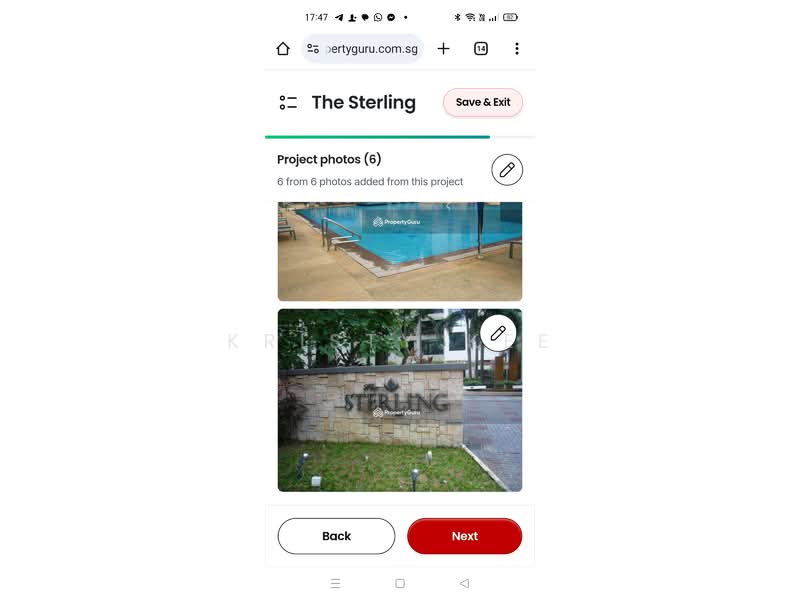Open the browser three-dot menu
The height and width of the screenshot is (600, 800).
(x=517, y=48)
